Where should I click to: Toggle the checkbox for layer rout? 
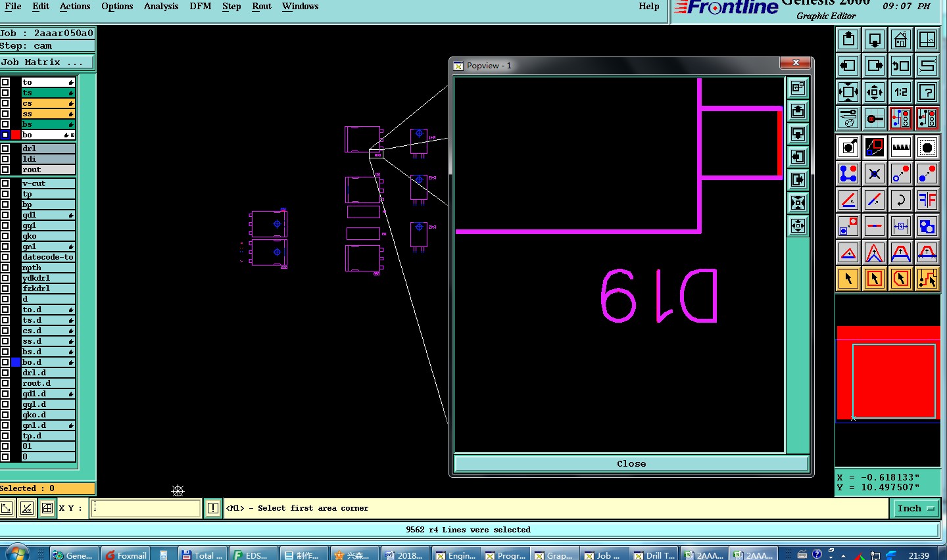click(x=5, y=170)
